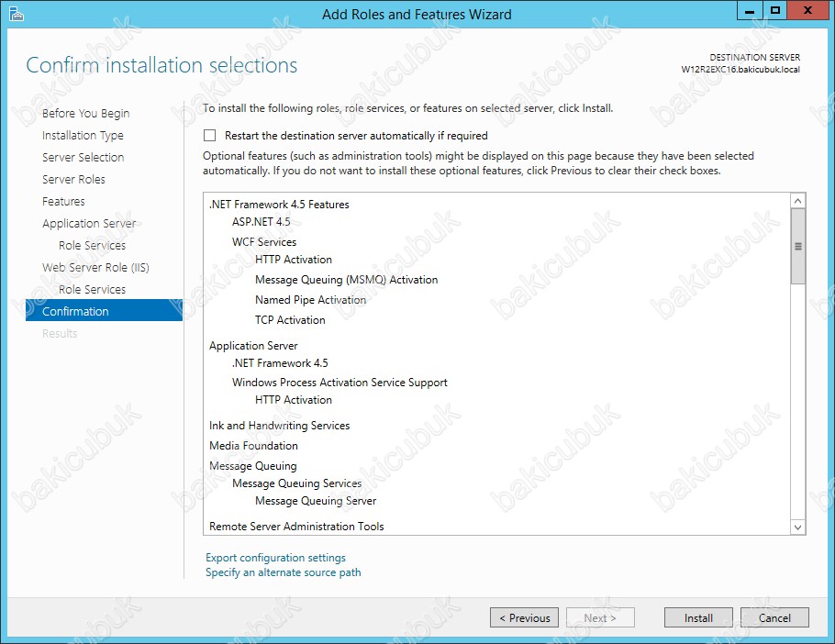
Task: Select 'Media Foundation' entry
Action: (253, 446)
